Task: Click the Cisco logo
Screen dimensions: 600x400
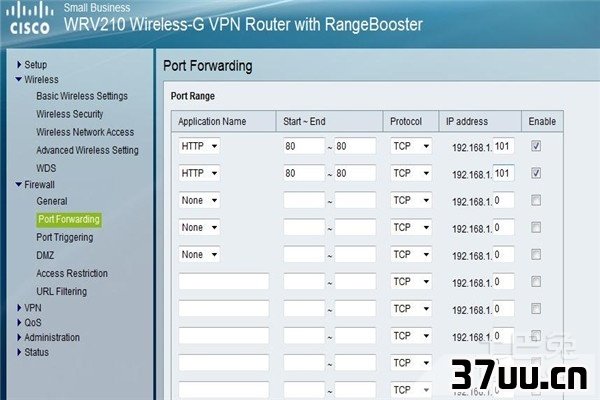Action: point(30,19)
